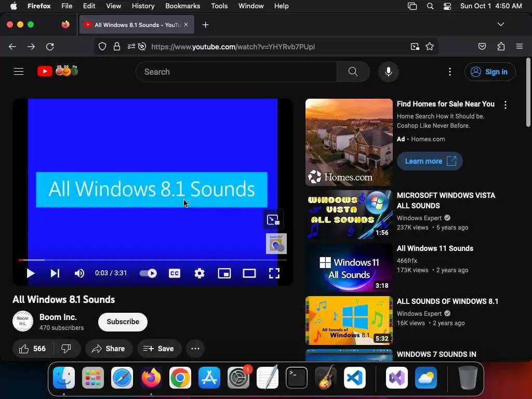Viewport: 532px width, 399px height.
Task: Click the YouTube URL address bar
Action: tap(233, 47)
